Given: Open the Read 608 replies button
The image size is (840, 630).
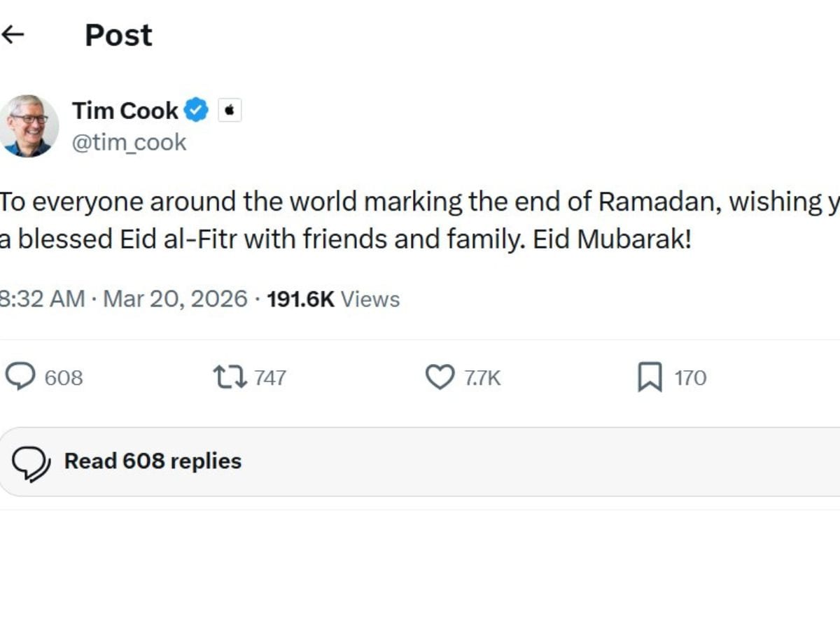Looking at the screenshot, I should (x=153, y=461).
